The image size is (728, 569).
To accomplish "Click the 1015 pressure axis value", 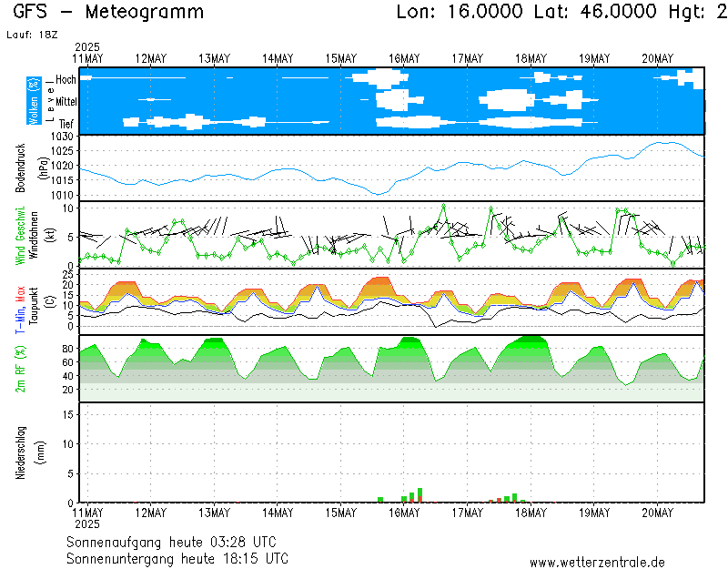I will coord(62,180).
